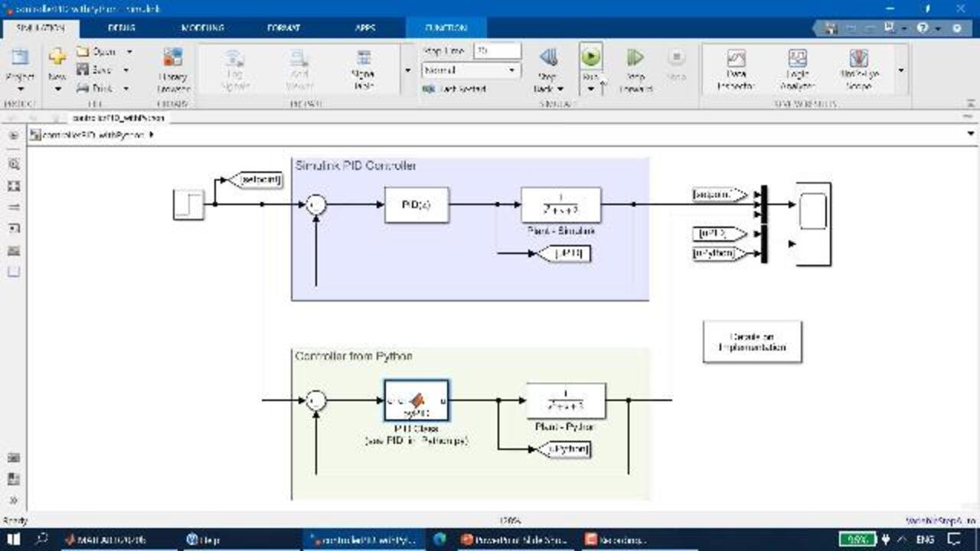The height and width of the screenshot is (551, 980).
Task: Click the Stop Time input field
Action: coord(497,51)
